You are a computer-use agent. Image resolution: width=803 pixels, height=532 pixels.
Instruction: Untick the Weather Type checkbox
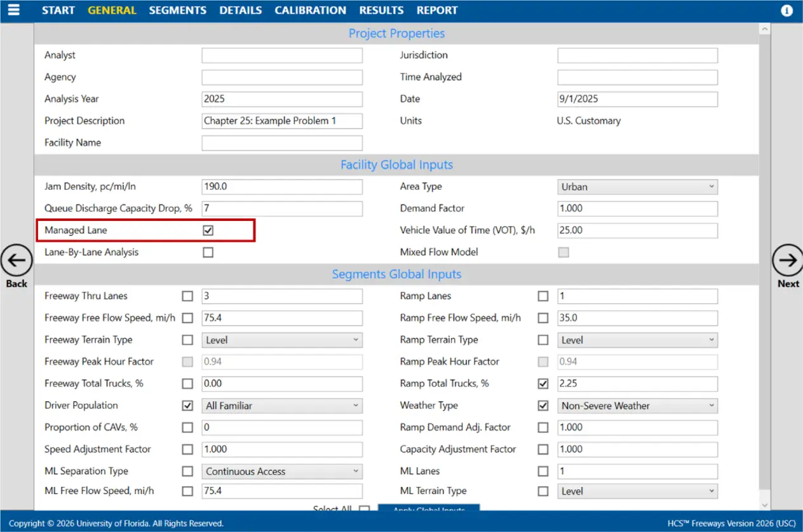tap(543, 406)
